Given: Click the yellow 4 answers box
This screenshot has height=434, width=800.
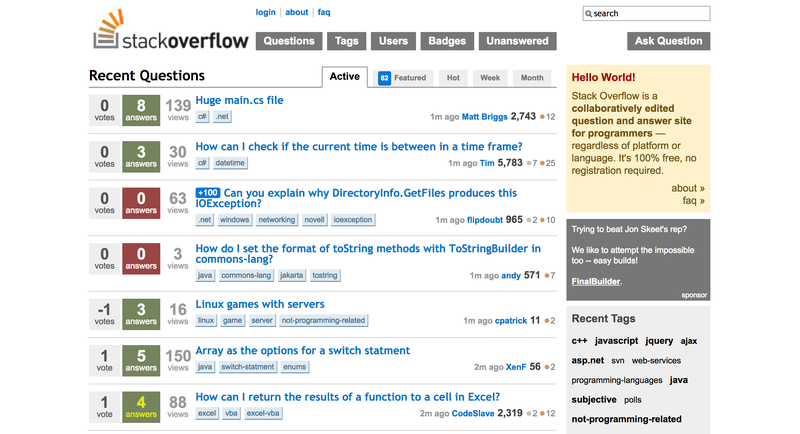Looking at the screenshot, I should pos(141,406).
